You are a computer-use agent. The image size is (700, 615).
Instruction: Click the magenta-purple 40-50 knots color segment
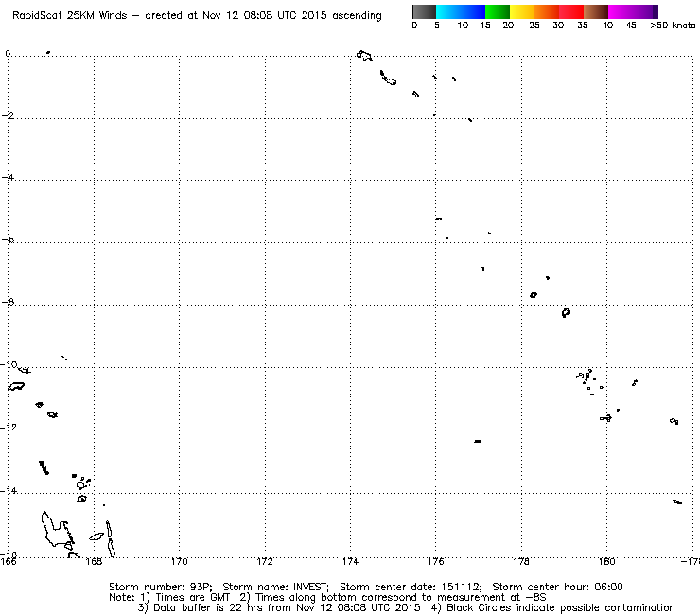(633, 11)
